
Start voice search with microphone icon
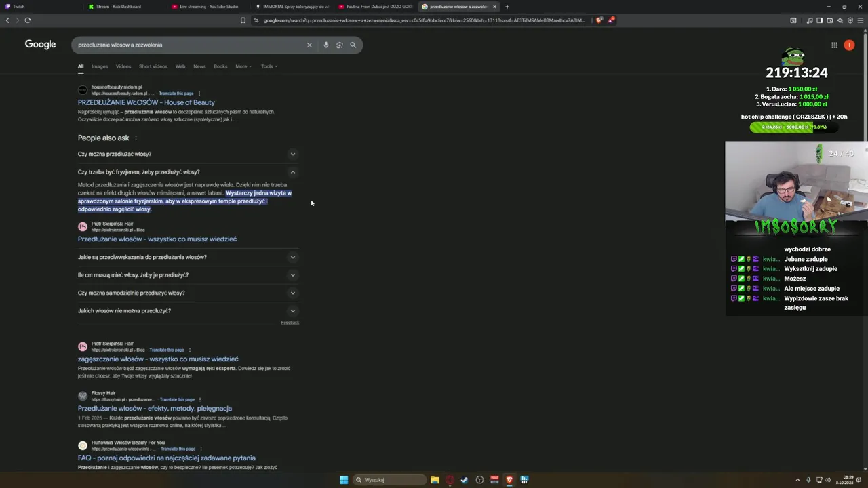[326, 45]
